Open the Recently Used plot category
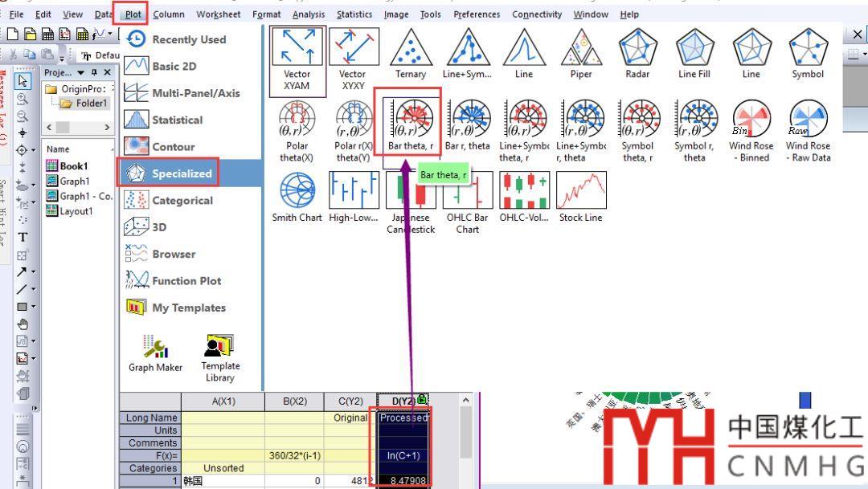Screen dimensions: 868x489 point(191,39)
